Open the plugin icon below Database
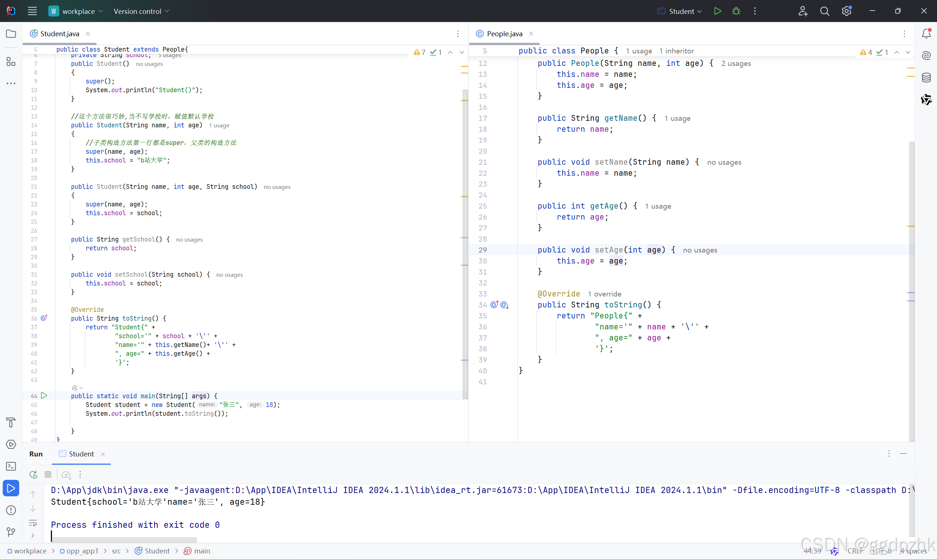This screenshot has width=937, height=560. tap(926, 100)
